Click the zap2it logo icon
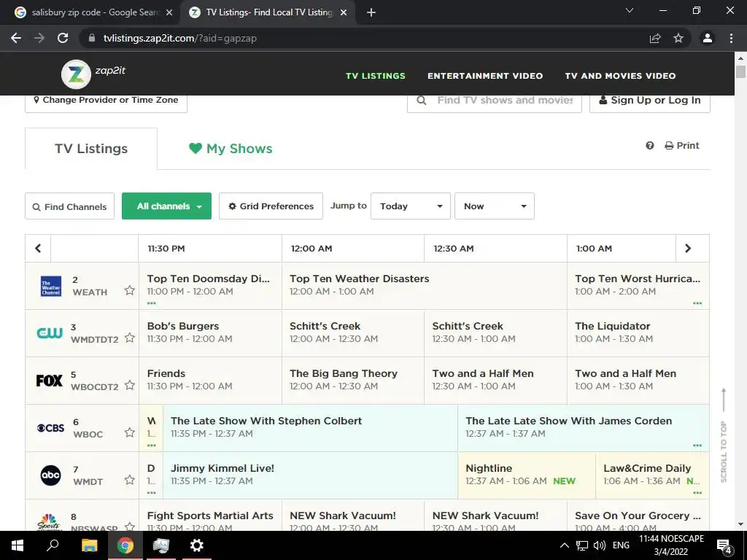This screenshot has width=747, height=560. (76, 74)
